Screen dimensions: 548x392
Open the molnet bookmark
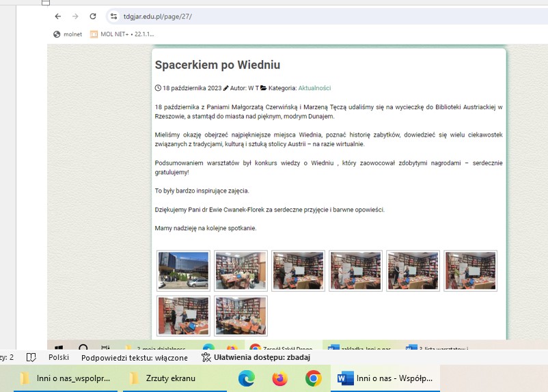coord(67,34)
